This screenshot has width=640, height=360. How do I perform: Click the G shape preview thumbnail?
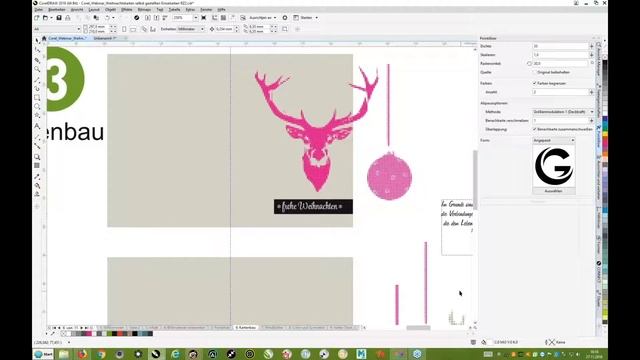coord(554,167)
